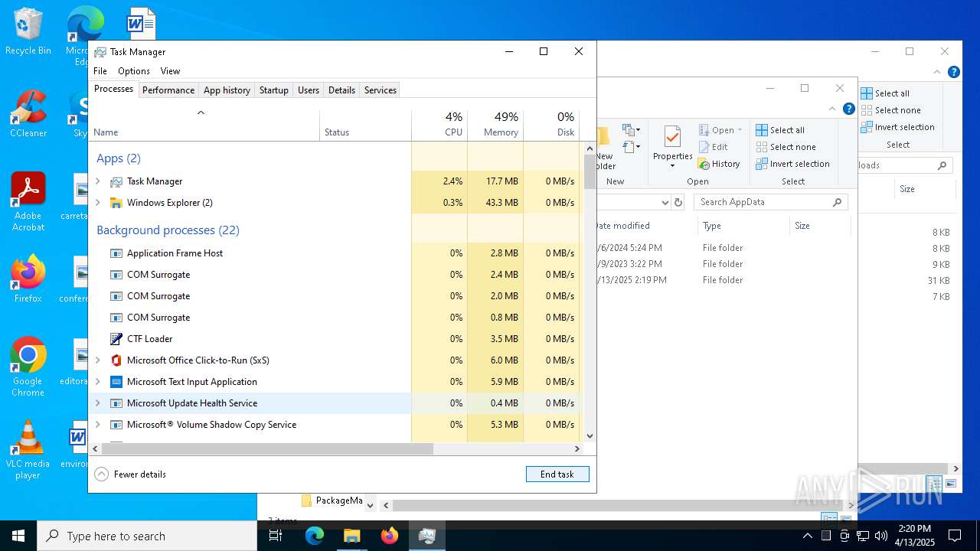Click the Windows Explorer process icon

[x=116, y=203]
